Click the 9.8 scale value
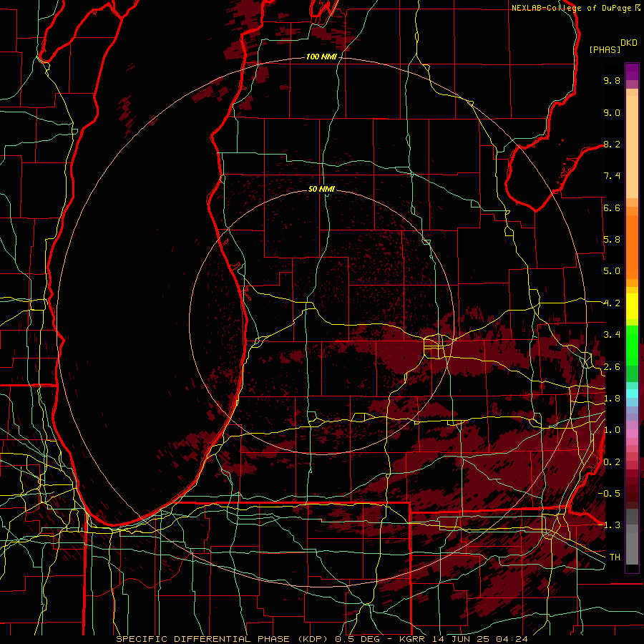The height and width of the screenshot is (644, 644). [x=612, y=80]
